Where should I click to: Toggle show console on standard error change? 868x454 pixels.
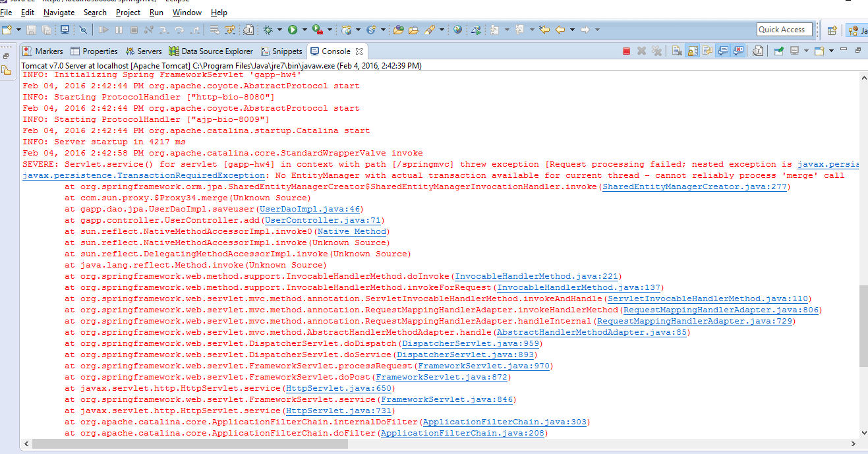tap(739, 51)
